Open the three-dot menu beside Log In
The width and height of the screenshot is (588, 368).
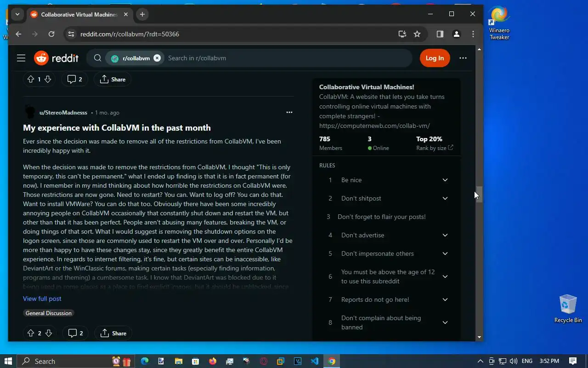pyautogui.click(x=463, y=58)
